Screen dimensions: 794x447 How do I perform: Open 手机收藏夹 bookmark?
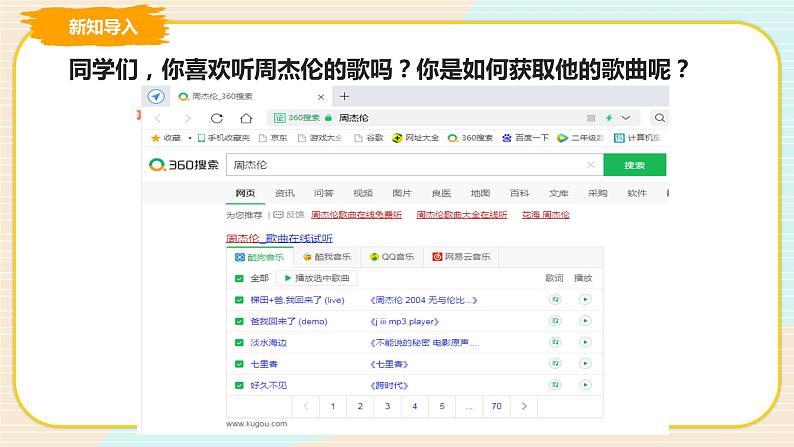(x=223, y=138)
